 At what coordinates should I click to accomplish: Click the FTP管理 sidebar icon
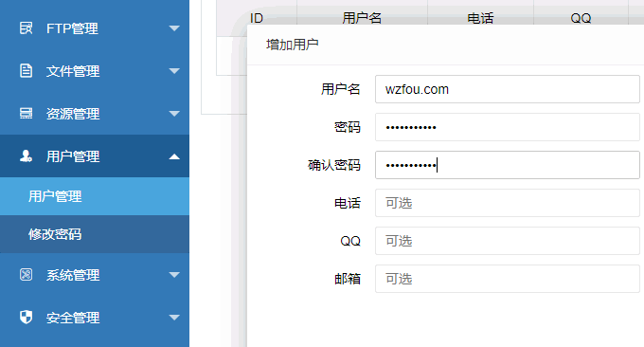[x=26, y=27]
